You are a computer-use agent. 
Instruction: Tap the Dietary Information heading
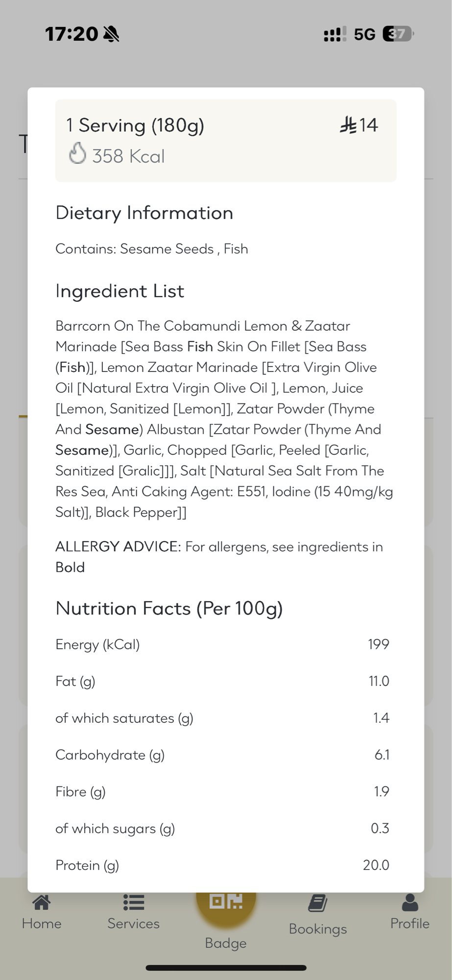144,213
